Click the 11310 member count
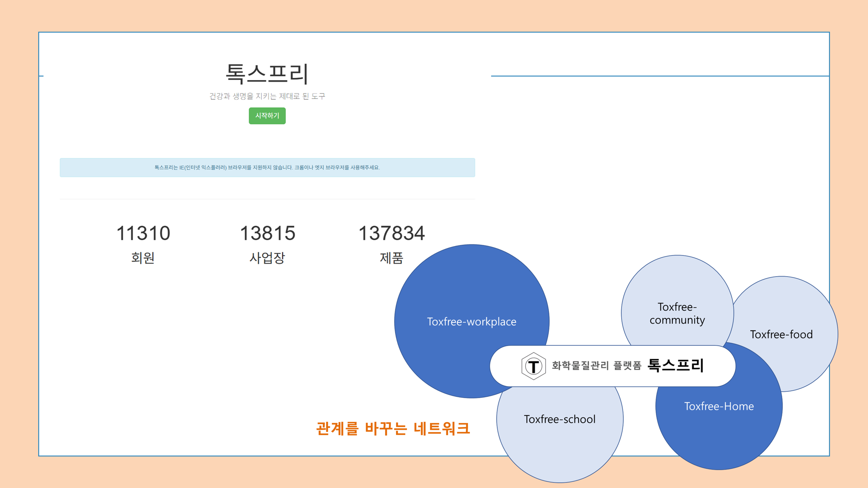 click(x=143, y=233)
